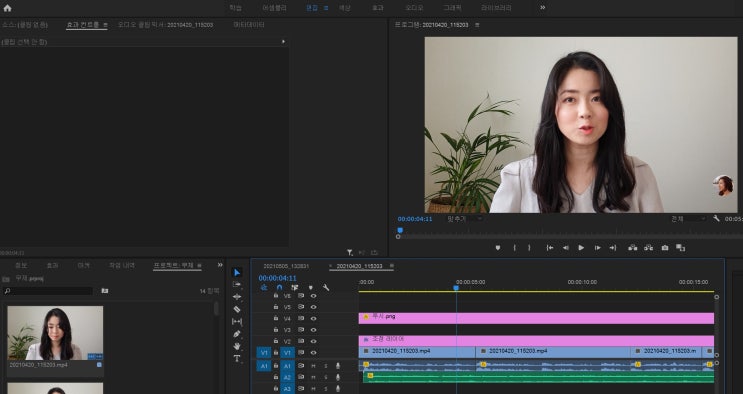The height and width of the screenshot is (394, 743).
Task: Open the Audio Clip Mixer tab
Action: pos(165,25)
